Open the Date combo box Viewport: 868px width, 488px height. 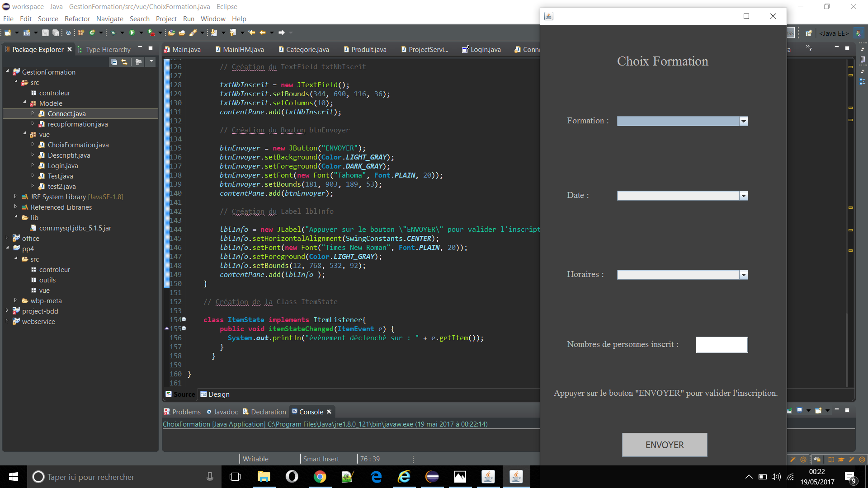pyautogui.click(x=743, y=196)
